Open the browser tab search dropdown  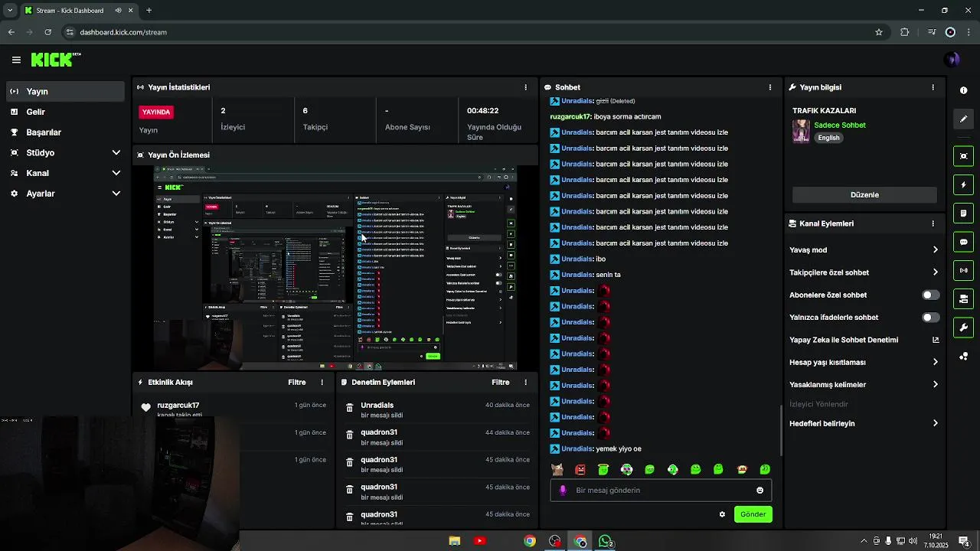coord(10,11)
